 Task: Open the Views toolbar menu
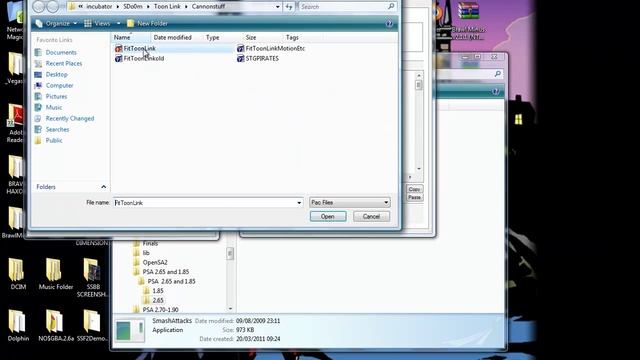[97, 24]
